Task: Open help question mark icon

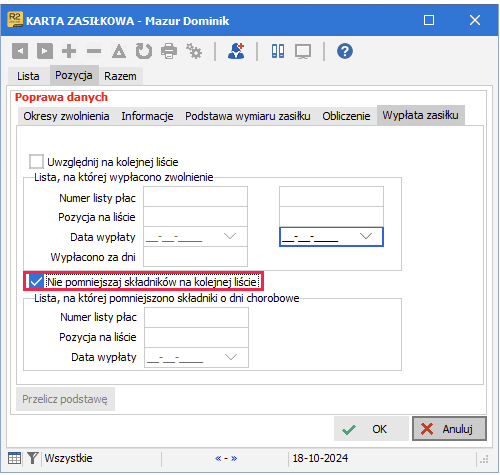Action: 345,51
